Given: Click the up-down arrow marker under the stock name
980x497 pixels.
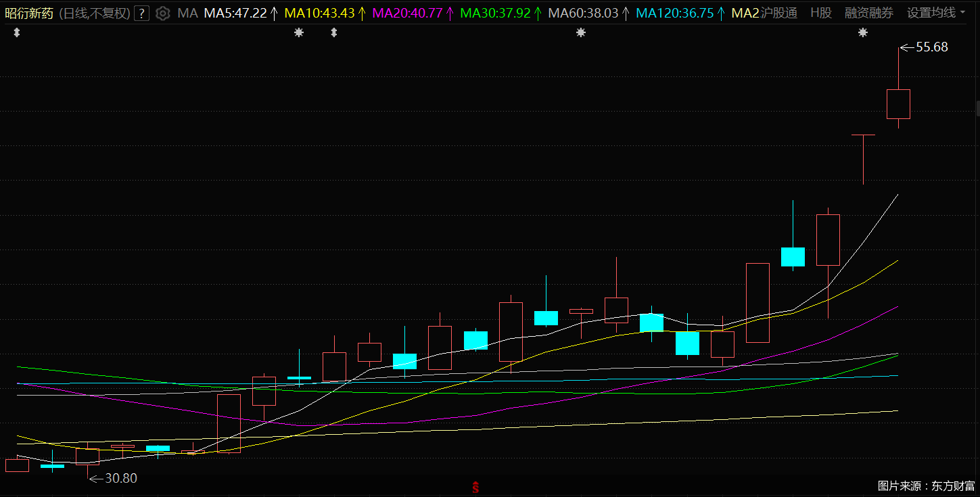Looking at the screenshot, I should point(17,32).
